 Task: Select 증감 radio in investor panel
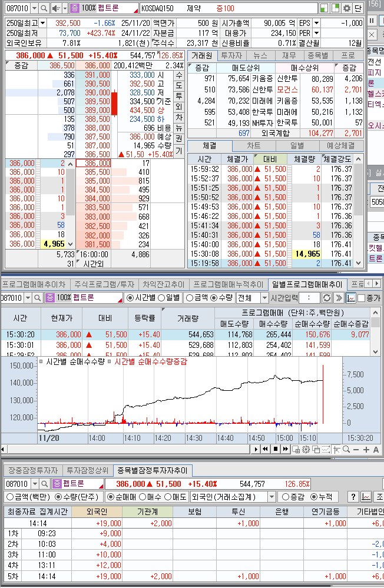pos(286,497)
